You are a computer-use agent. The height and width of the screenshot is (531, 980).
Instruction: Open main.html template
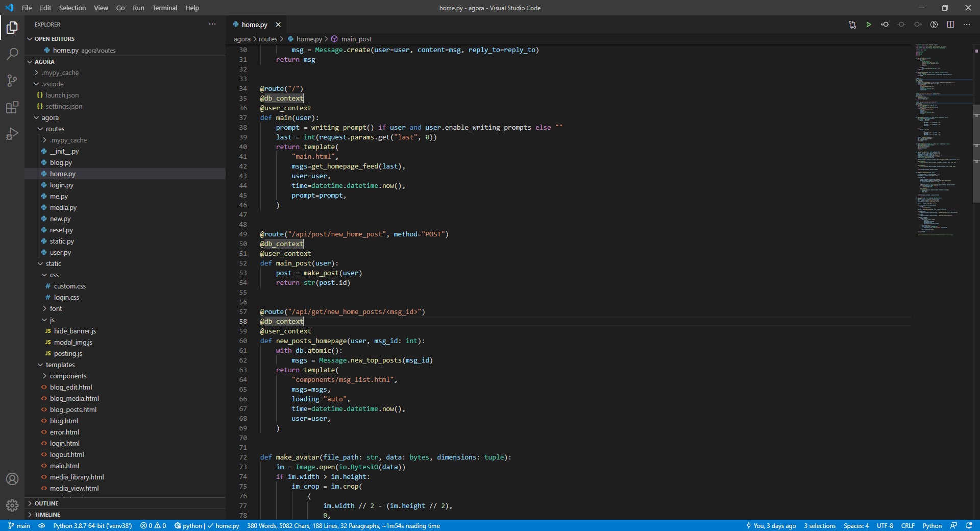pyautogui.click(x=125, y=466)
